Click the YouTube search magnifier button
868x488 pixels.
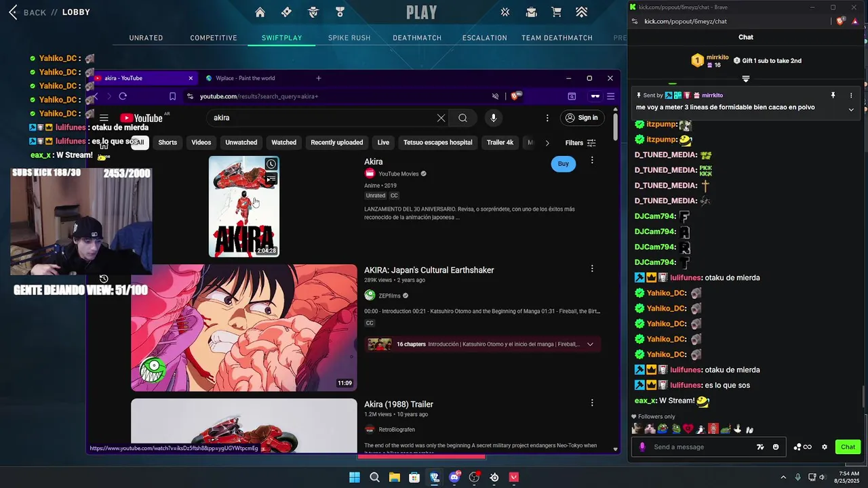click(x=462, y=118)
